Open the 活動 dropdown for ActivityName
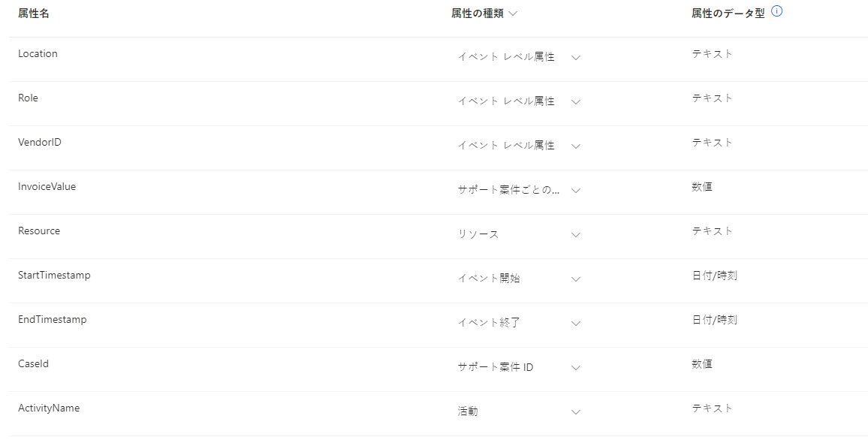This screenshot has width=868, height=440. [518, 411]
